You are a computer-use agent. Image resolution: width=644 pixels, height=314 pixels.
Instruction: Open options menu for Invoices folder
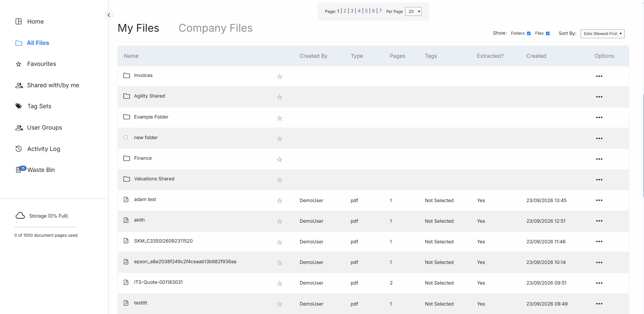click(599, 76)
